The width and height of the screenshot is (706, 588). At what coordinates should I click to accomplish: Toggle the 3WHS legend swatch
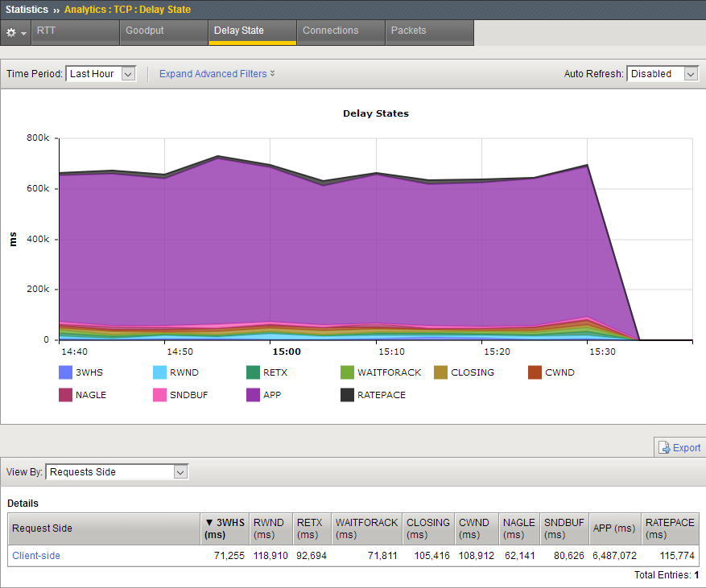pos(66,372)
